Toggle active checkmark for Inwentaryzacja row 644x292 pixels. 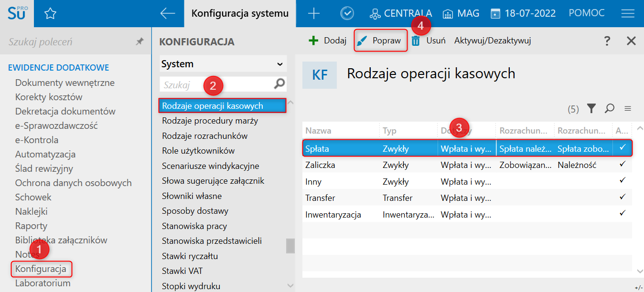click(x=622, y=213)
